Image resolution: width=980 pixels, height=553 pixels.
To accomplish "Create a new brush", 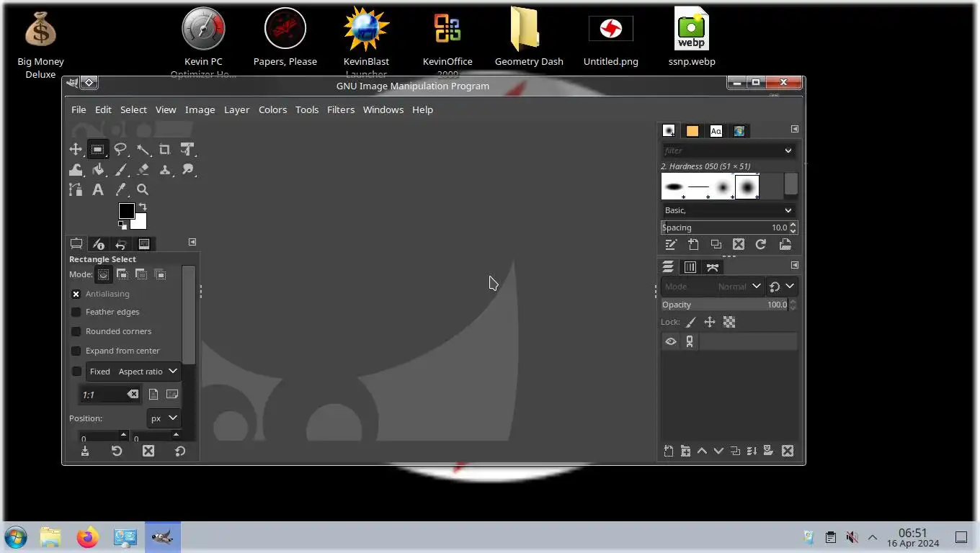I will 693,245.
